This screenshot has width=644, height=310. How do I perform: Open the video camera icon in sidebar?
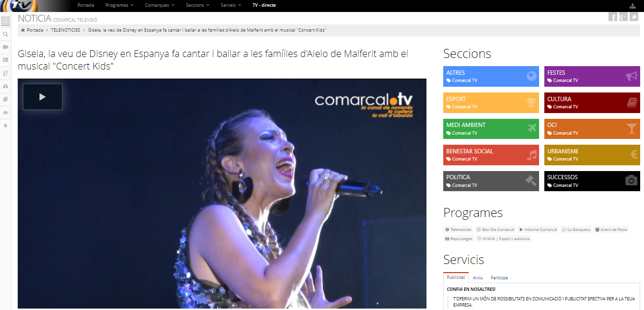click(6, 47)
